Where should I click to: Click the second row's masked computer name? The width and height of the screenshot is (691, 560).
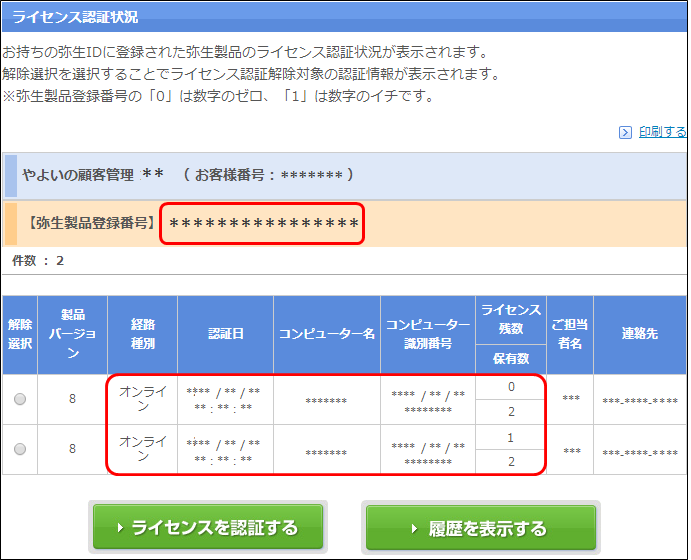pos(326,452)
